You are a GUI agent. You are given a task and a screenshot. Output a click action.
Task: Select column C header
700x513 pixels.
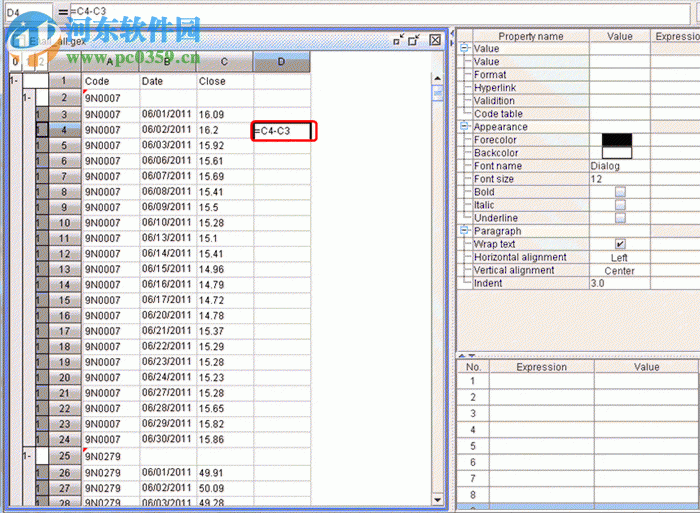click(x=224, y=62)
